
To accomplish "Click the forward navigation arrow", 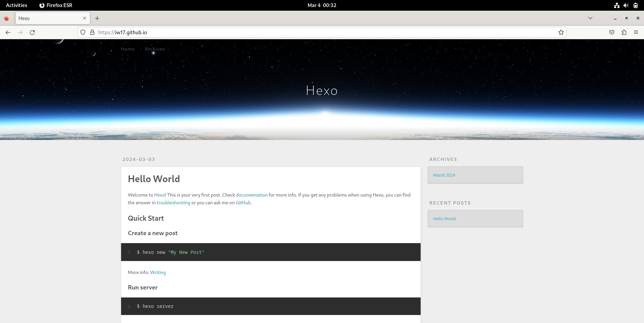I will [x=20, y=32].
